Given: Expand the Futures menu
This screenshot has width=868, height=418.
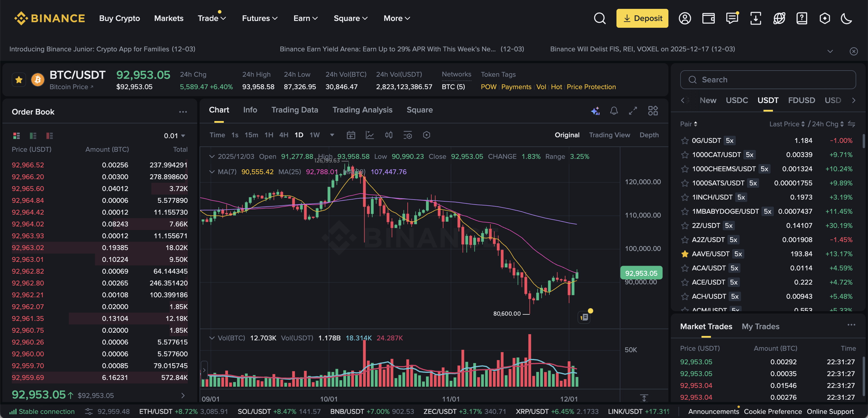Looking at the screenshot, I should tap(260, 18).
